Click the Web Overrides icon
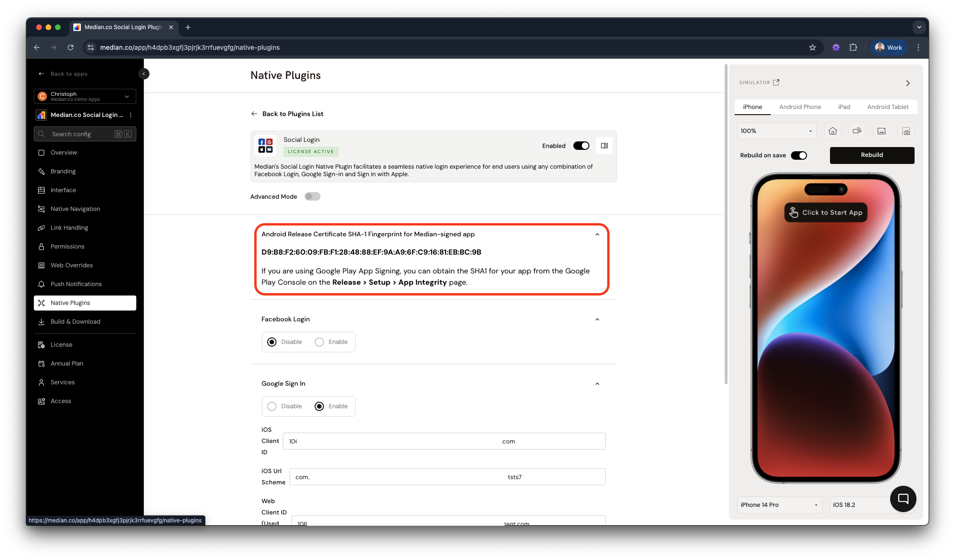 tap(41, 265)
